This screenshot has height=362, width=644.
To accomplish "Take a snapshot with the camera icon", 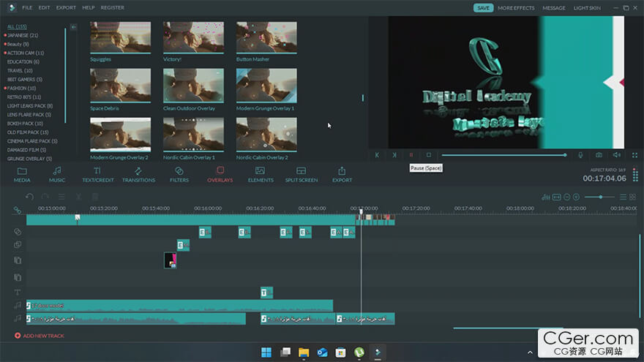I will pyautogui.click(x=599, y=155).
